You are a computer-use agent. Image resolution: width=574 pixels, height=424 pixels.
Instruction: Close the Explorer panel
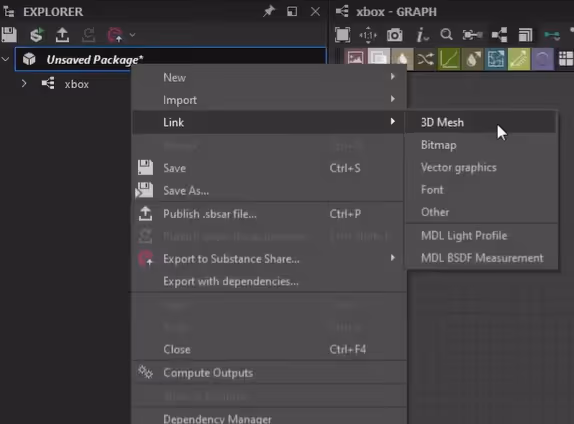tap(315, 11)
